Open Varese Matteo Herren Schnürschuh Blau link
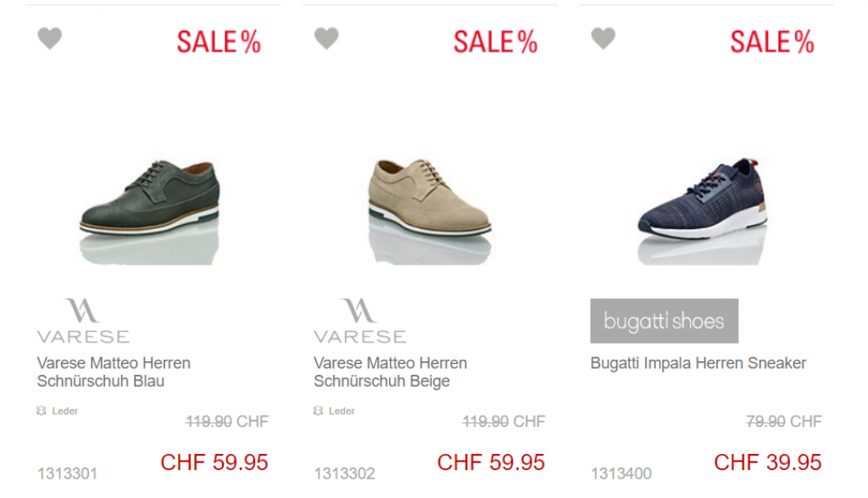 (x=114, y=372)
